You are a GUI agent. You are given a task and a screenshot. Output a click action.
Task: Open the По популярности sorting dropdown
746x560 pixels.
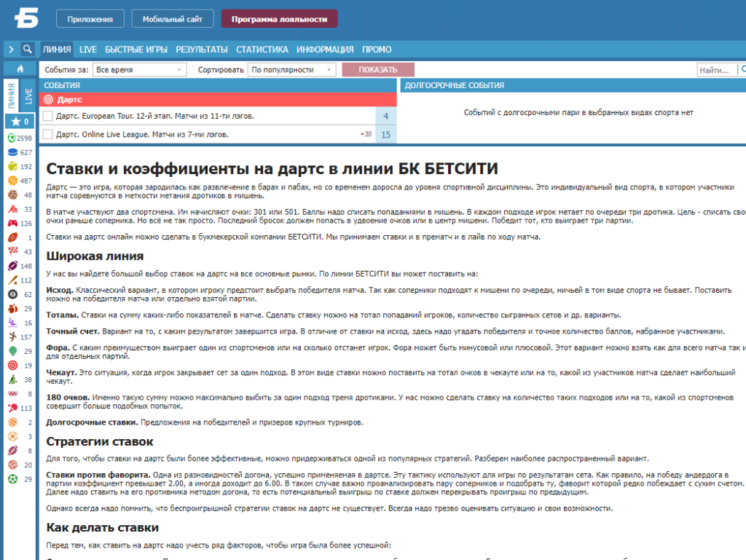pyautogui.click(x=291, y=70)
